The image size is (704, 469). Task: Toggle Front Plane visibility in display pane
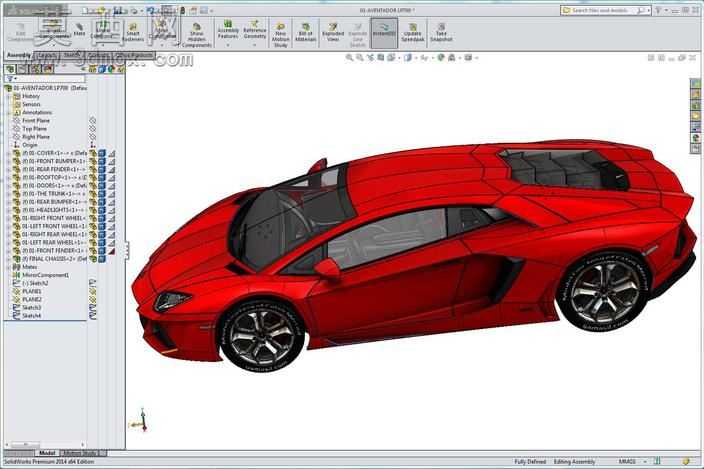click(92, 120)
